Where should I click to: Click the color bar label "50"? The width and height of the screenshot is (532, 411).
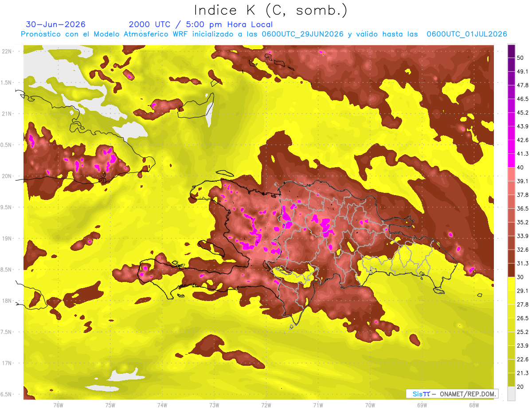tap(520, 58)
